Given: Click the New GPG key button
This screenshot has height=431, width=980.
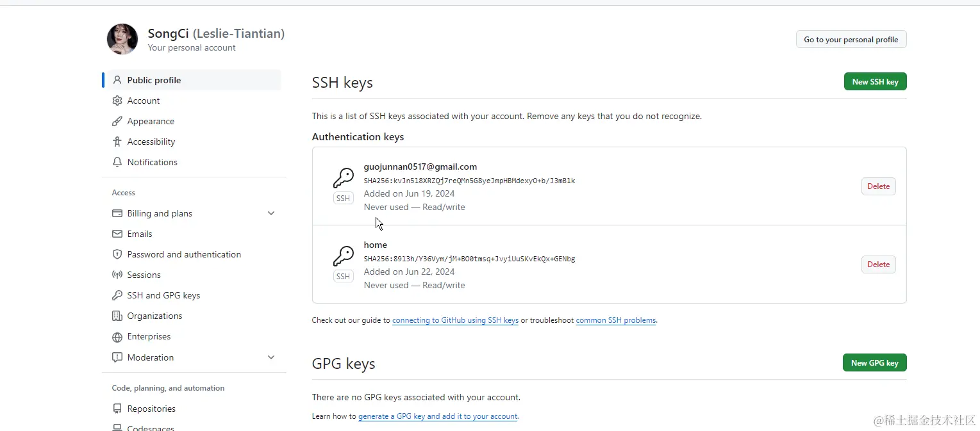Looking at the screenshot, I should point(874,362).
